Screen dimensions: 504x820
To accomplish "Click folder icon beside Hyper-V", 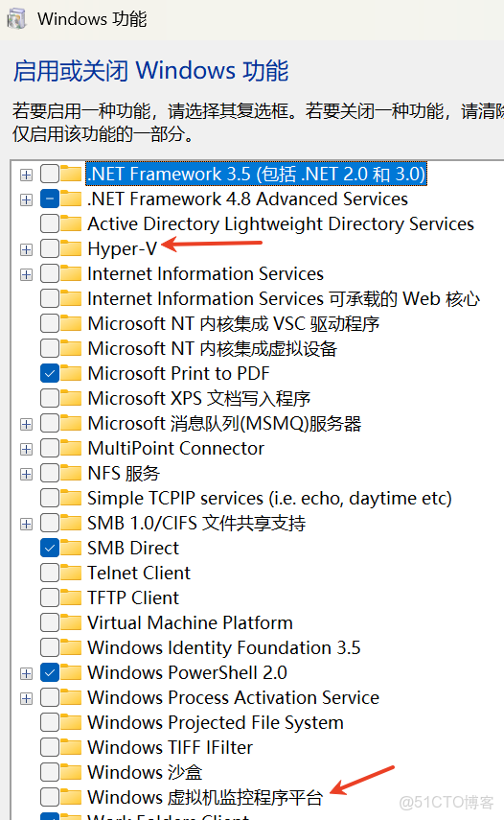I will [x=71, y=248].
